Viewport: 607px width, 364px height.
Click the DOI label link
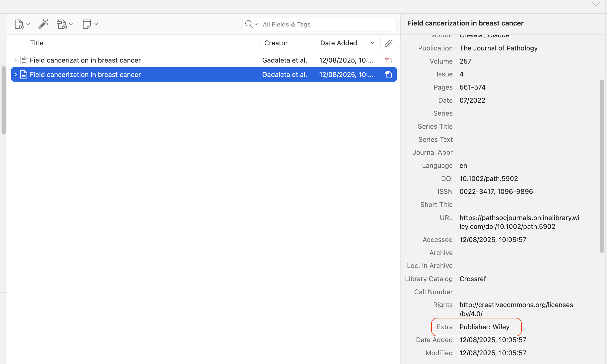point(446,179)
